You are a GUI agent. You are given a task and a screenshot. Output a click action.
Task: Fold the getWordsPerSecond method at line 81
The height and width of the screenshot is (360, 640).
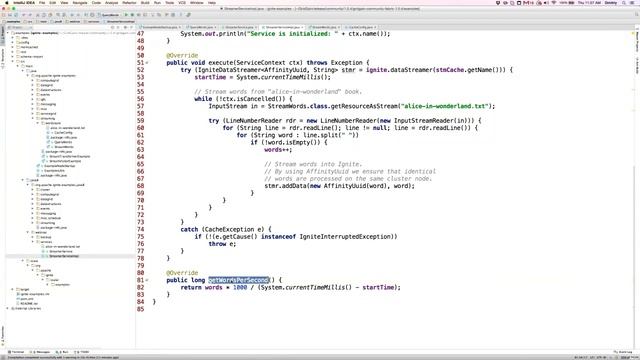click(x=147, y=280)
